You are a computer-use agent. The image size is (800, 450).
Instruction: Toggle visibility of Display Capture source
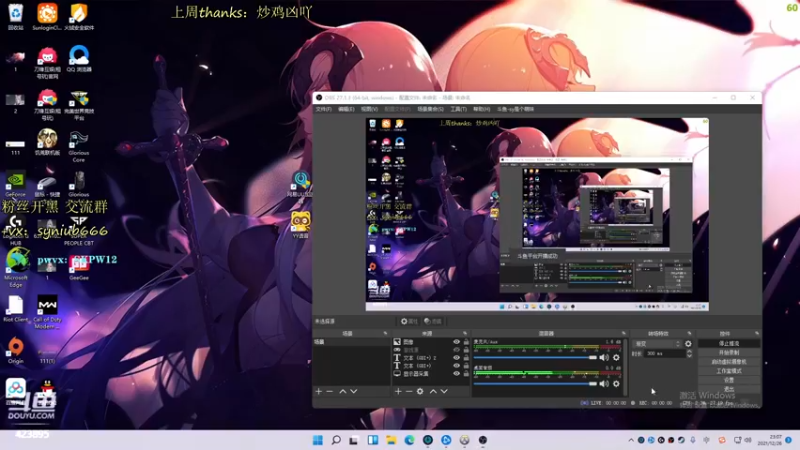[457, 373]
